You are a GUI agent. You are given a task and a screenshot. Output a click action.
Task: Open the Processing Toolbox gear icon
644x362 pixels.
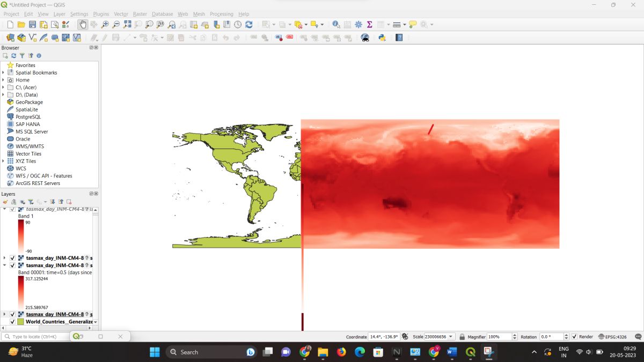[358, 25]
